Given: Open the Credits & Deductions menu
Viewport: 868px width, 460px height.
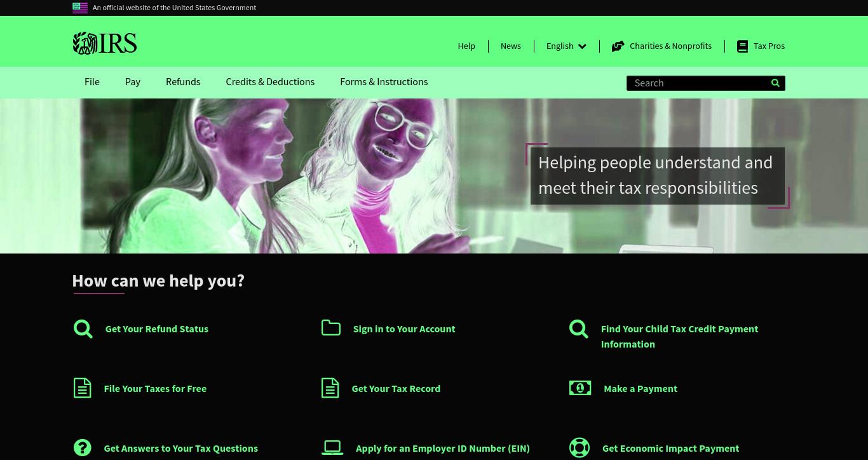Looking at the screenshot, I should (x=270, y=82).
